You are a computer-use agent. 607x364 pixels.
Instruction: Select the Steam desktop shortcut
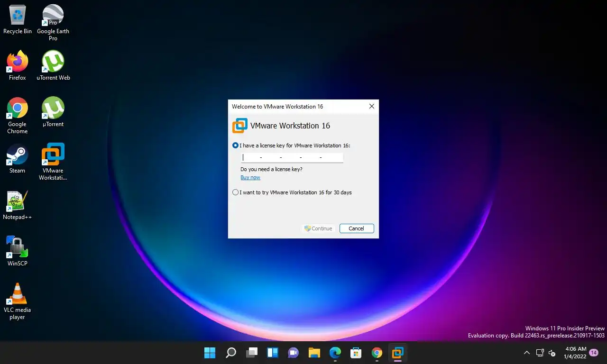tap(18, 159)
